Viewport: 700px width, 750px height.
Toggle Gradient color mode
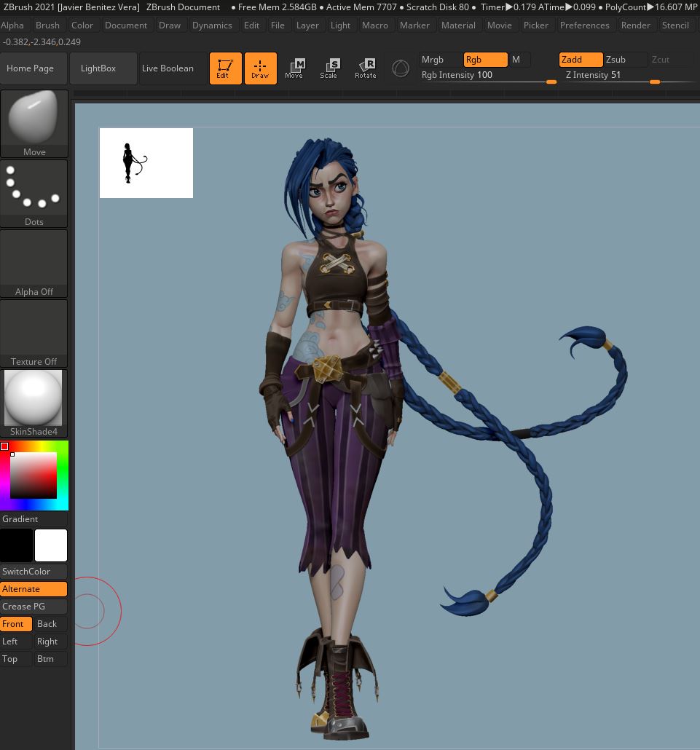[x=34, y=519]
